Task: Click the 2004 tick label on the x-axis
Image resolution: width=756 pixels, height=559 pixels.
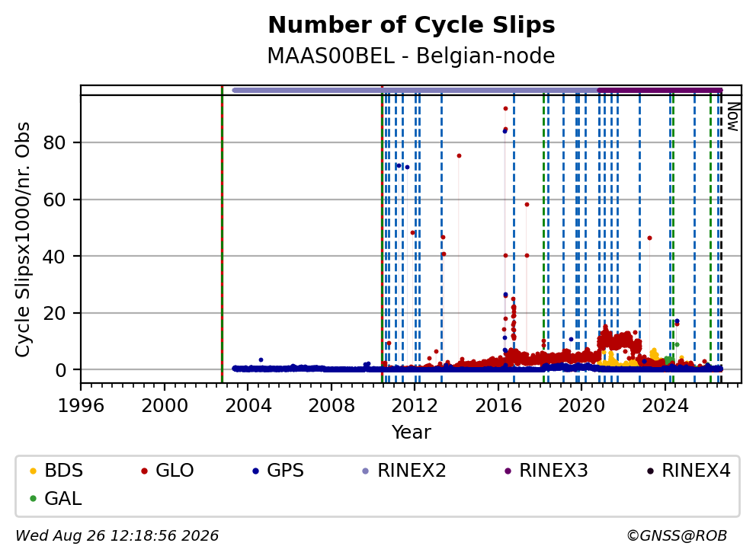Action: pyautogui.click(x=248, y=406)
